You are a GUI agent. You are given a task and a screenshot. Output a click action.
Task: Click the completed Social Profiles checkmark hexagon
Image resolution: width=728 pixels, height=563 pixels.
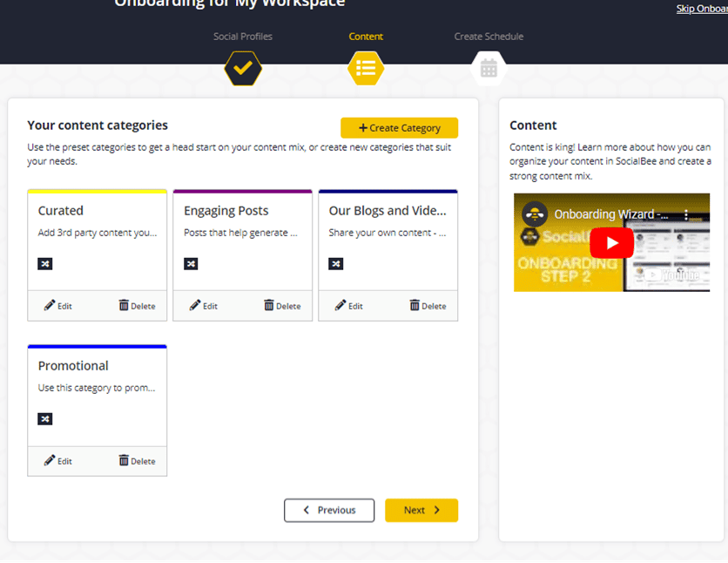tap(243, 68)
